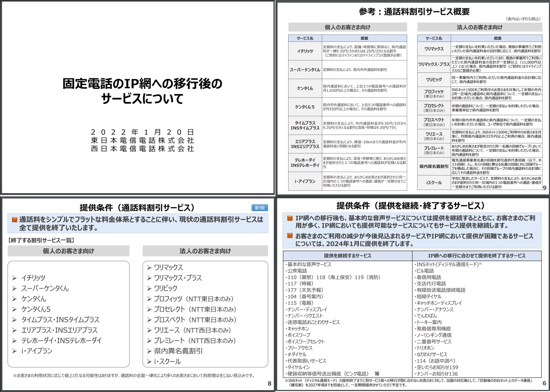Click i・アイプラン cell in reference table
Screen dimensions: 550x392
305,181
